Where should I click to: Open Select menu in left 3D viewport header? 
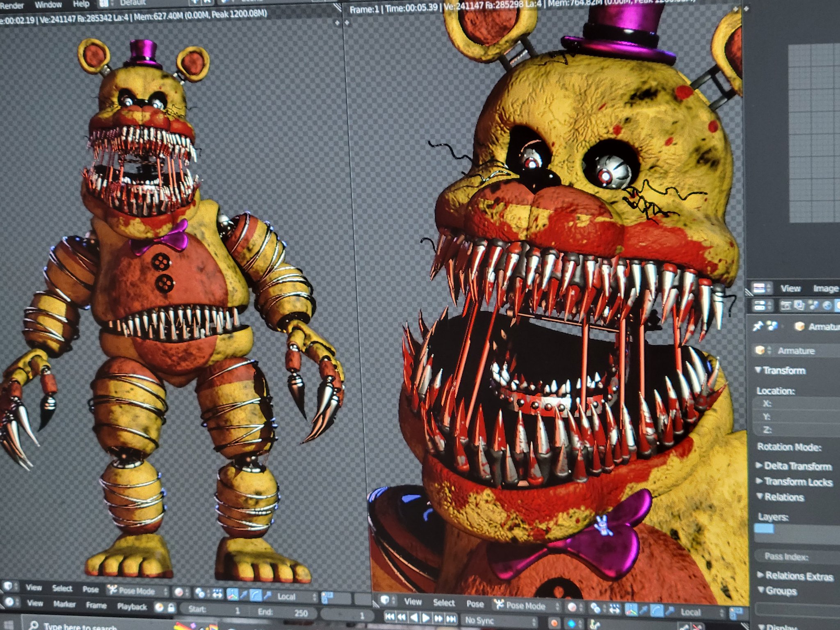tap(62, 588)
